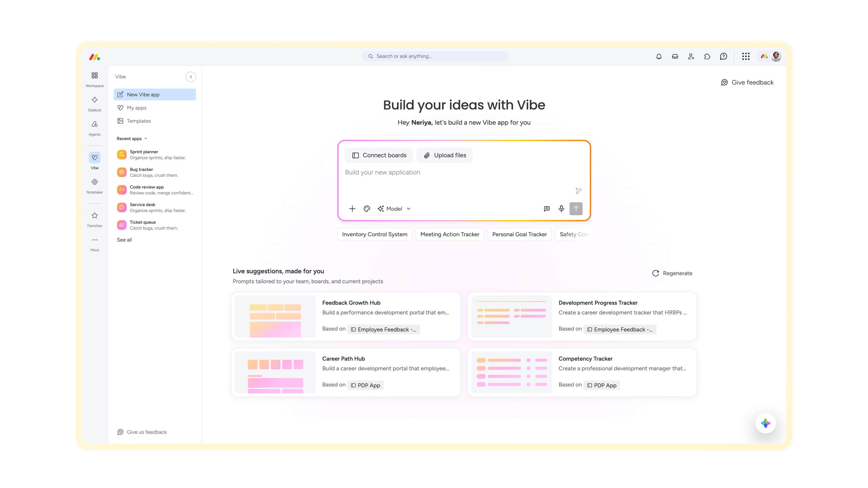Image resolution: width=868 pixels, height=488 pixels.
Task: Collapse the Recent apps section
Action: 132,138
